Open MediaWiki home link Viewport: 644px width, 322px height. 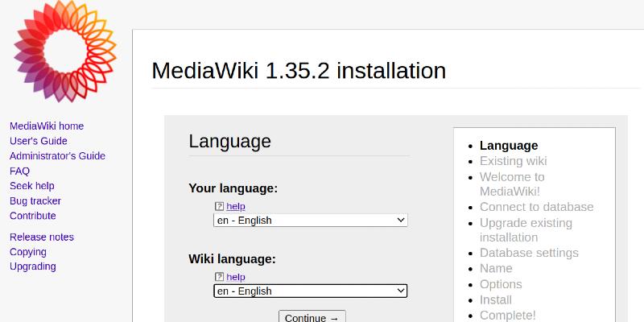pos(47,126)
